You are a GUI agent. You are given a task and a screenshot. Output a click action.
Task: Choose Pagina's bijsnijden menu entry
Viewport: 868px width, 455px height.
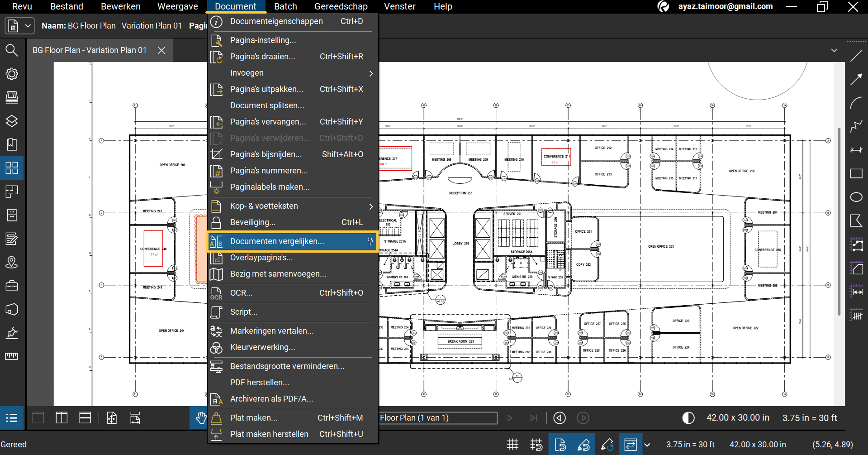293,154
